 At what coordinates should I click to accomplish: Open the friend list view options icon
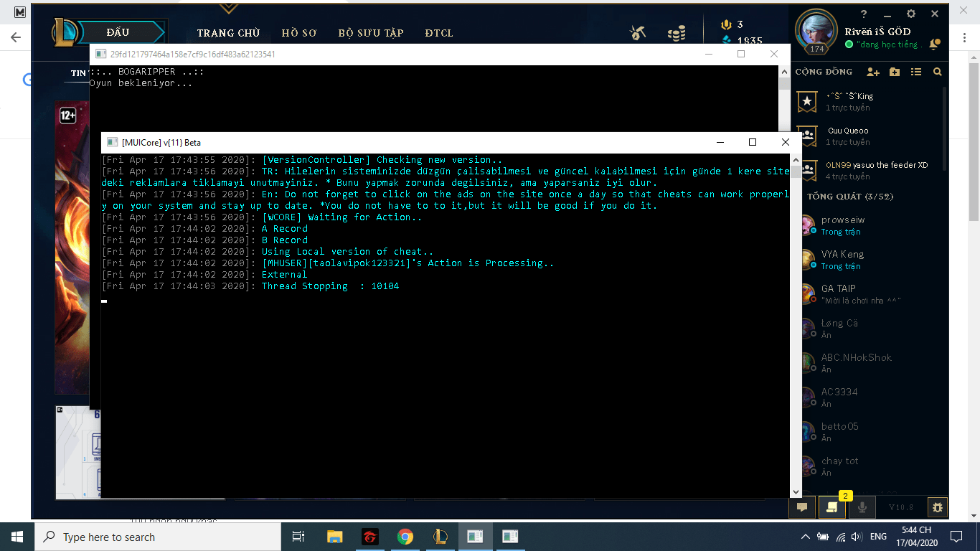click(x=916, y=72)
